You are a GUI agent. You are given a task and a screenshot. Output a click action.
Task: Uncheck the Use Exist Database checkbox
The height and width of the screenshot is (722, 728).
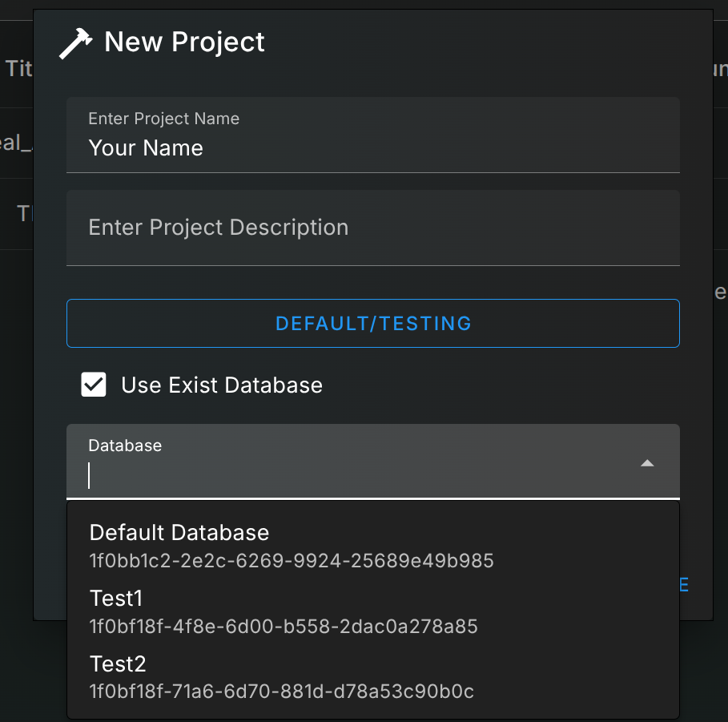[94, 385]
